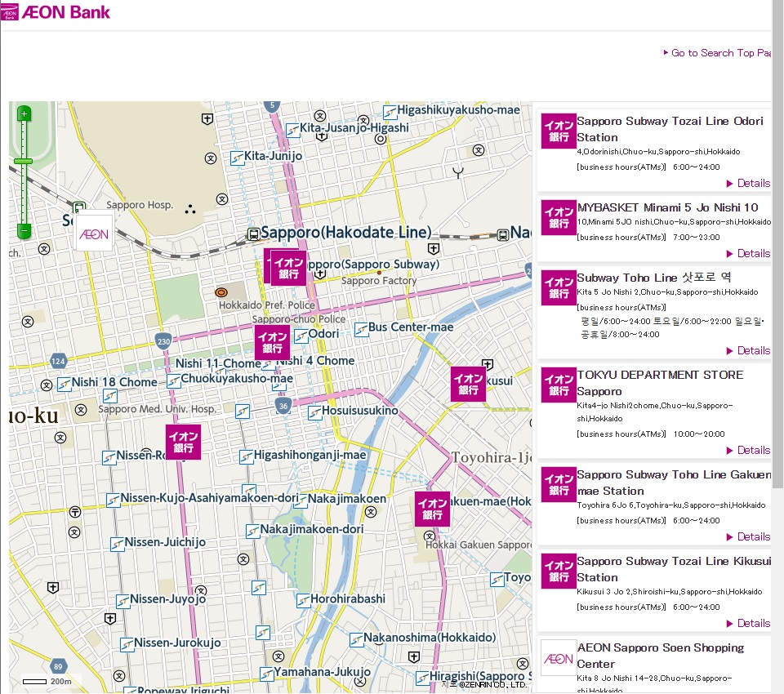The height and width of the screenshot is (694, 784).
Task: Click the white AEON marker on map
Action: pyautogui.click(x=94, y=234)
